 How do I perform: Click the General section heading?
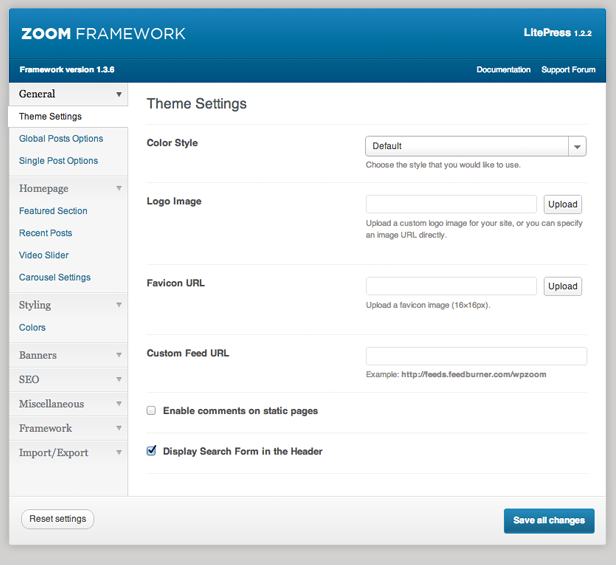pos(37,94)
